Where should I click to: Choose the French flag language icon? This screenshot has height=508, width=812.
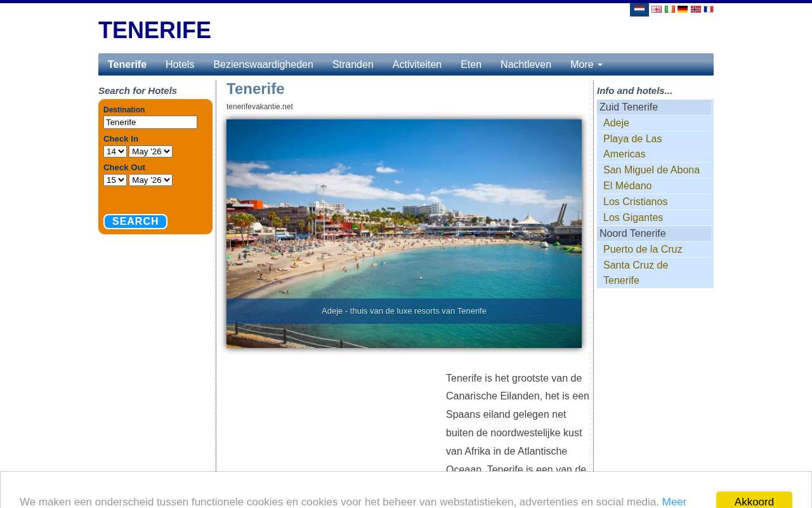[x=709, y=9]
